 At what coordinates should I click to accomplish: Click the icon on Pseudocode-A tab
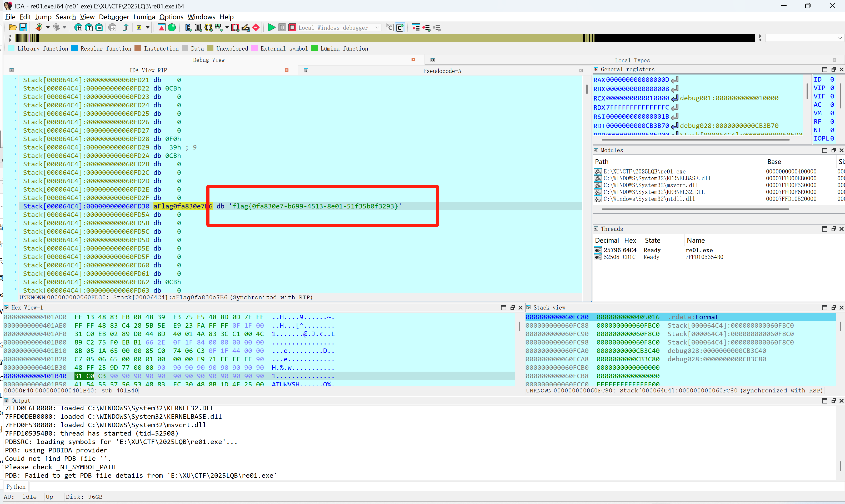[x=306, y=70]
